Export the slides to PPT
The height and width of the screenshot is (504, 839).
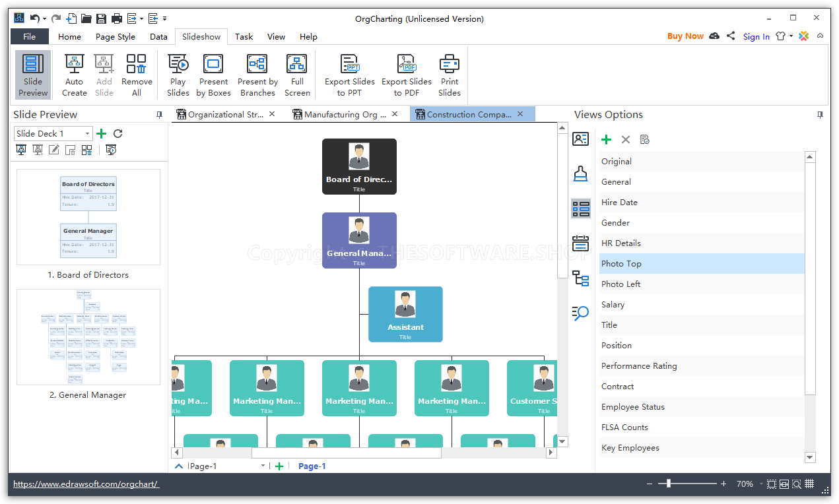coord(349,75)
